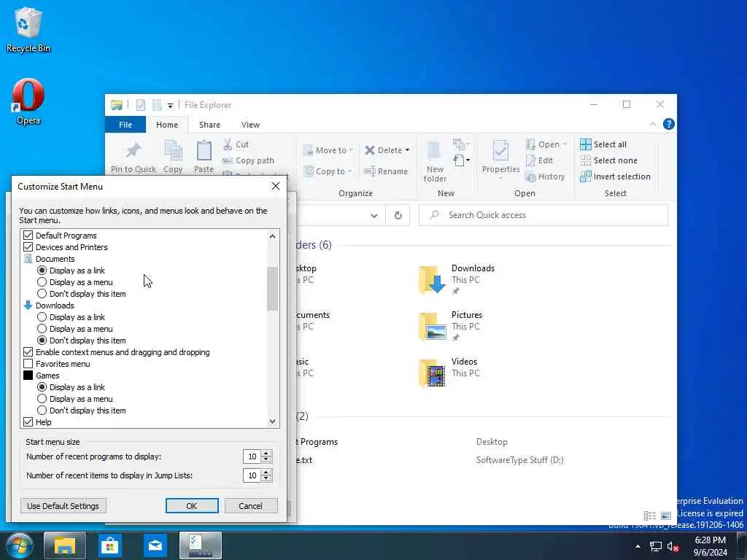Switch to the Share ribbon tab
Viewport: 747px width, 560px height.
(209, 125)
